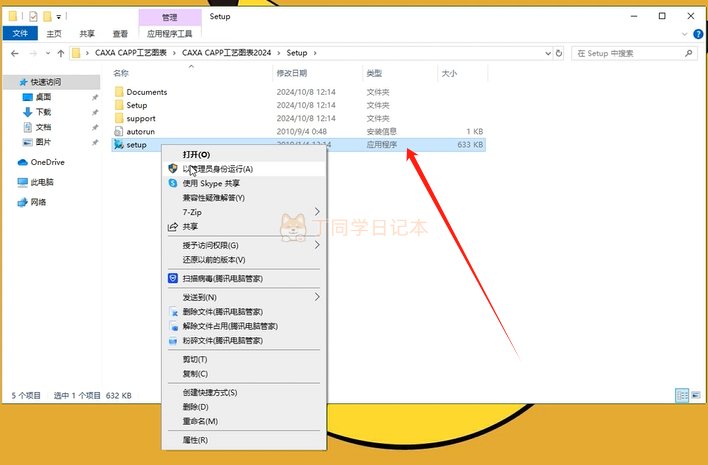Refresh the current folder view
The width and height of the screenshot is (708, 465).
(x=559, y=53)
